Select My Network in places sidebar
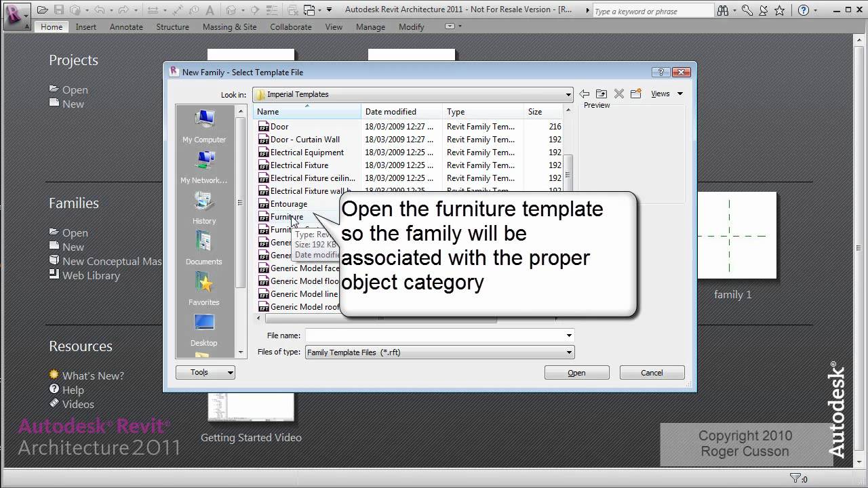 204,167
